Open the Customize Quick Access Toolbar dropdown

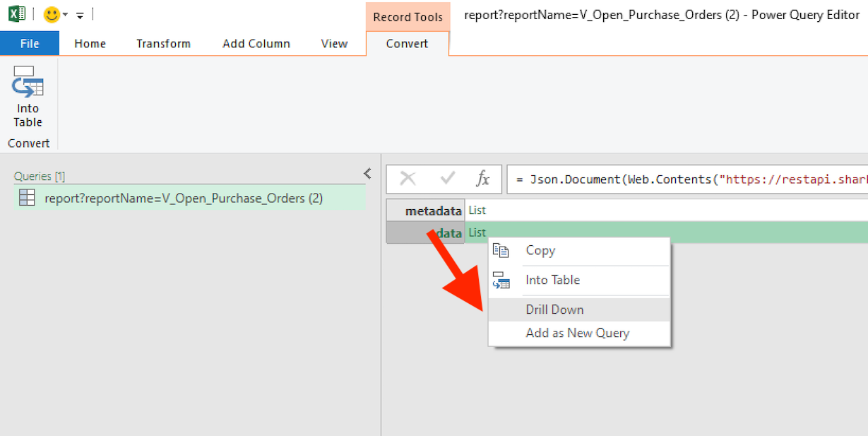[x=80, y=15]
